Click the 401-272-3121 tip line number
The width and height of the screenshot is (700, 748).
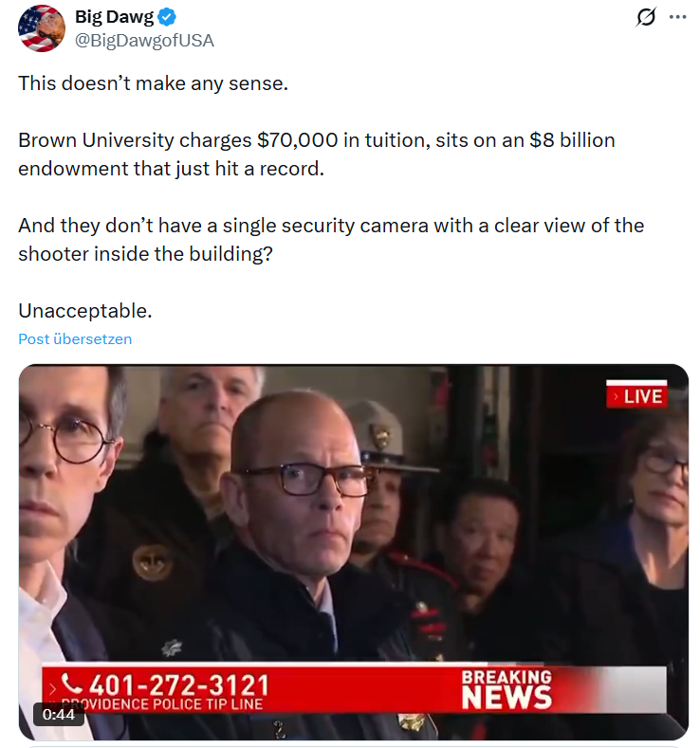click(x=179, y=685)
